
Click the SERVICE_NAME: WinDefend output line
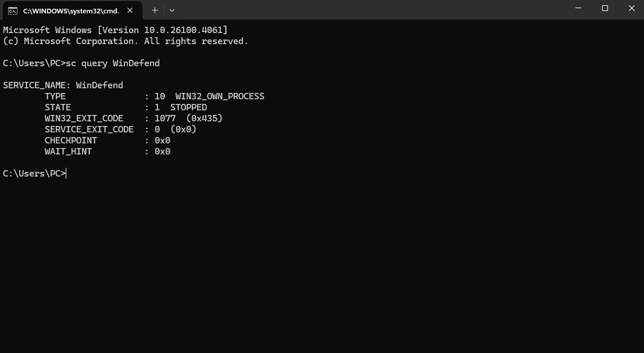63,85
